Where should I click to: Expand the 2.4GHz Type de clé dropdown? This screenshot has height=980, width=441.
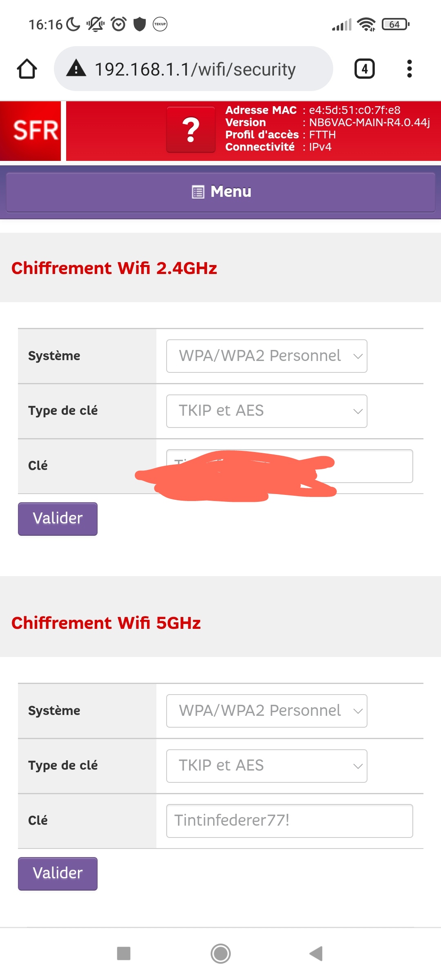click(x=266, y=411)
